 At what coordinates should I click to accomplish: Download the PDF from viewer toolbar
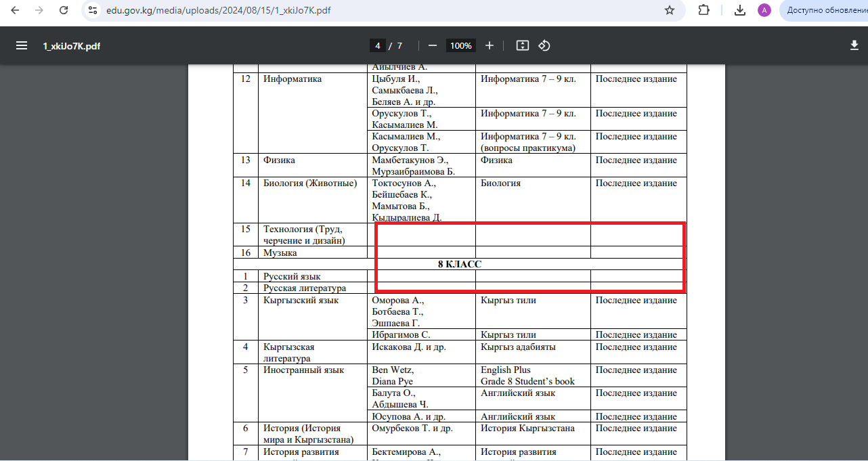pos(854,45)
